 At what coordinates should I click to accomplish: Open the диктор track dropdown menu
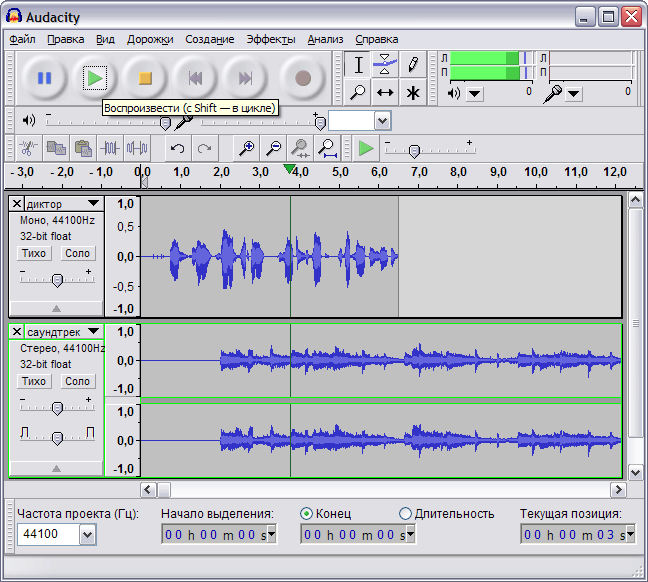pyautogui.click(x=93, y=204)
